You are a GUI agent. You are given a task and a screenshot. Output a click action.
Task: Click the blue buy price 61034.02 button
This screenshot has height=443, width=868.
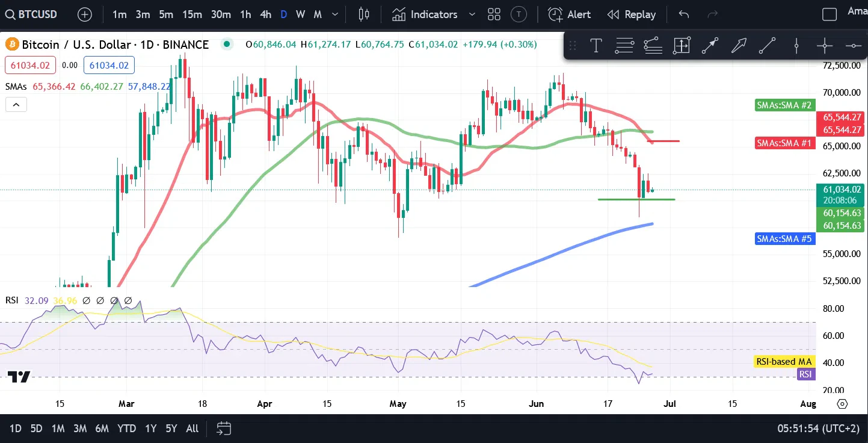(109, 65)
